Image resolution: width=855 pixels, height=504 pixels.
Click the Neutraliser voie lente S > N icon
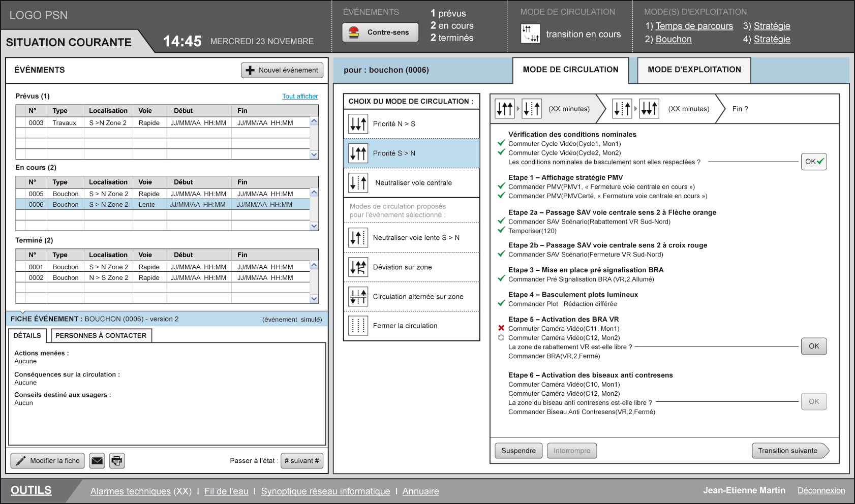coord(358,238)
